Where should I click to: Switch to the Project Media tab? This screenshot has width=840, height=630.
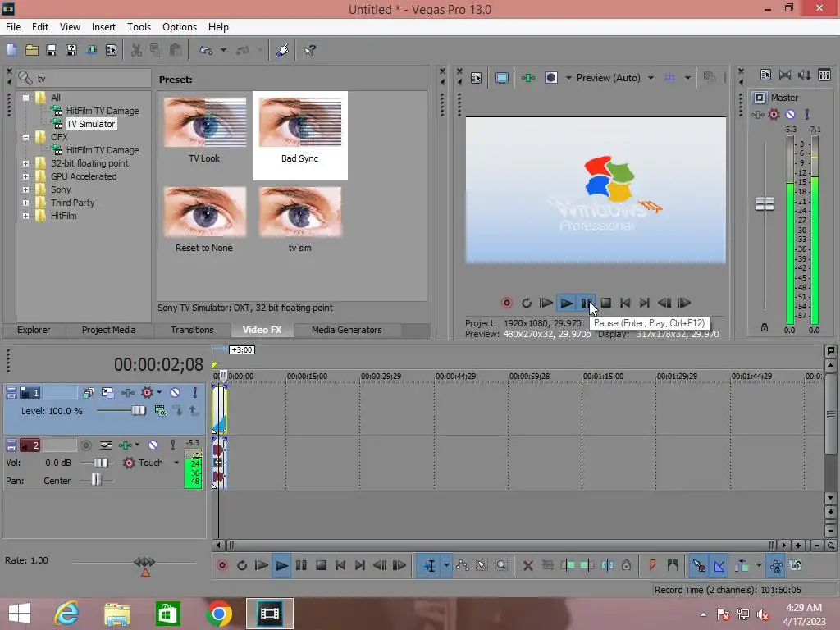pyautogui.click(x=108, y=330)
